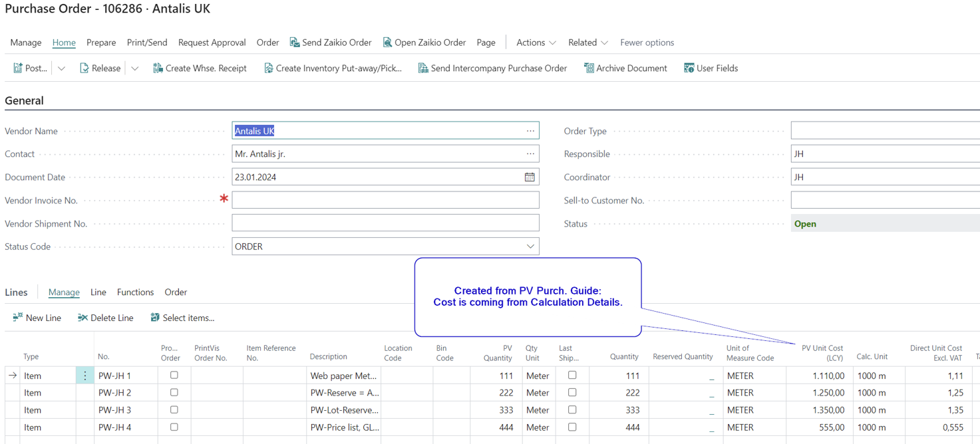Click the Sell-to Customer No. field
This screenshot has height=444, width=980.
(x=886, y=200)
